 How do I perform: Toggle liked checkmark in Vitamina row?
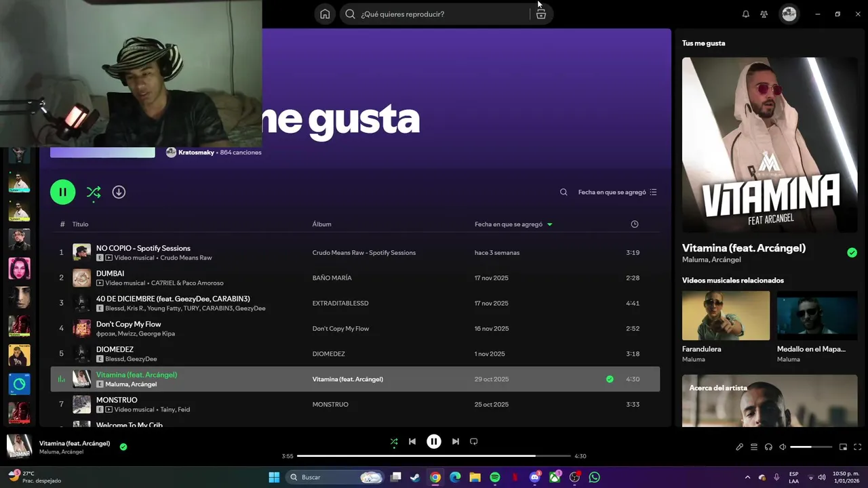(x=610, y=379)
